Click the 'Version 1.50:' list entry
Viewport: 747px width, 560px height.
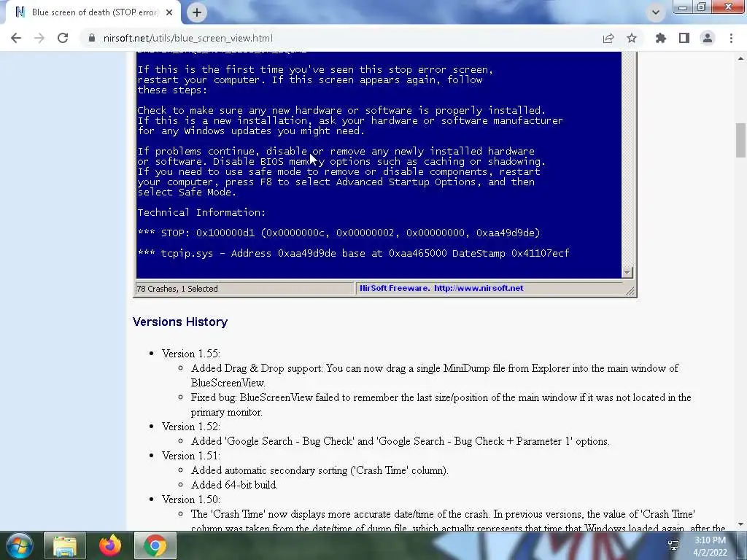coord(190,499)
